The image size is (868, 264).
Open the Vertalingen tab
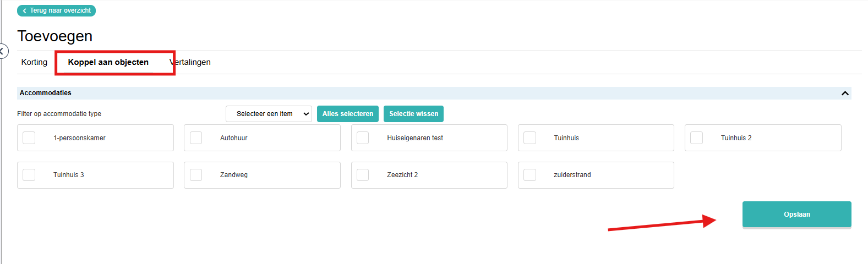click(x=190, y=62)
